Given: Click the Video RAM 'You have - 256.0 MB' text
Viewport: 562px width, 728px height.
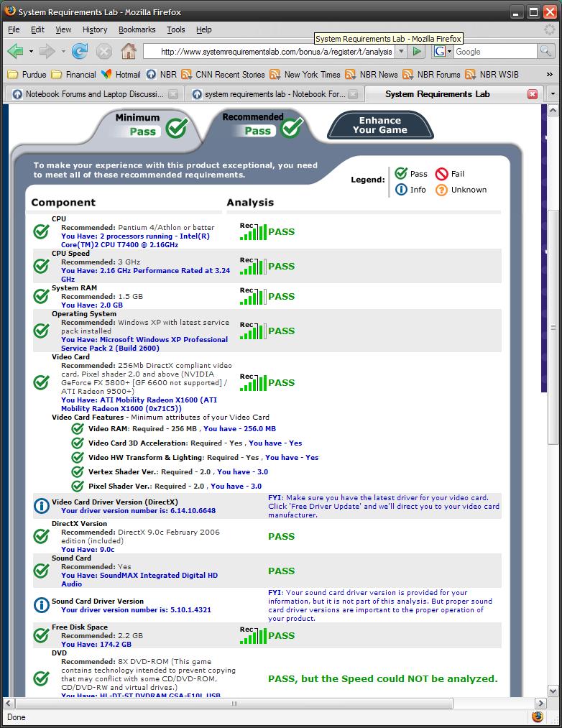Looking at the screenshot, I should pos(239,428).
